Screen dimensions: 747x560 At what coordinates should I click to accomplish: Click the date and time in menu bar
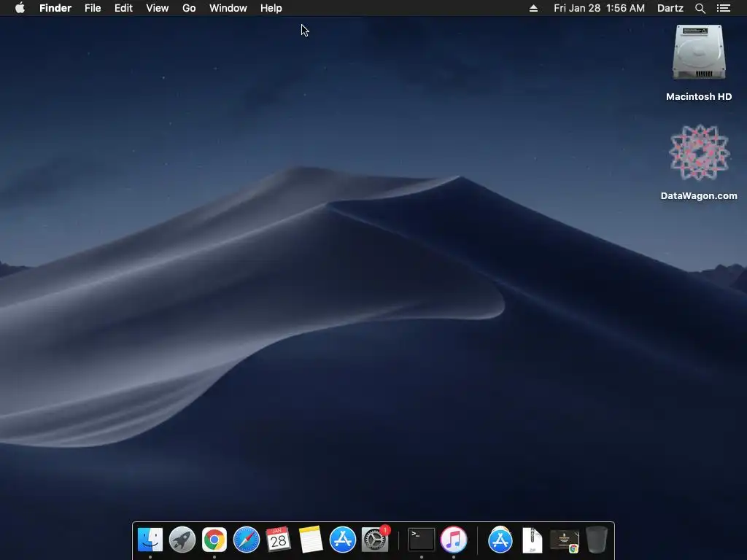click(x=600, y=8)
